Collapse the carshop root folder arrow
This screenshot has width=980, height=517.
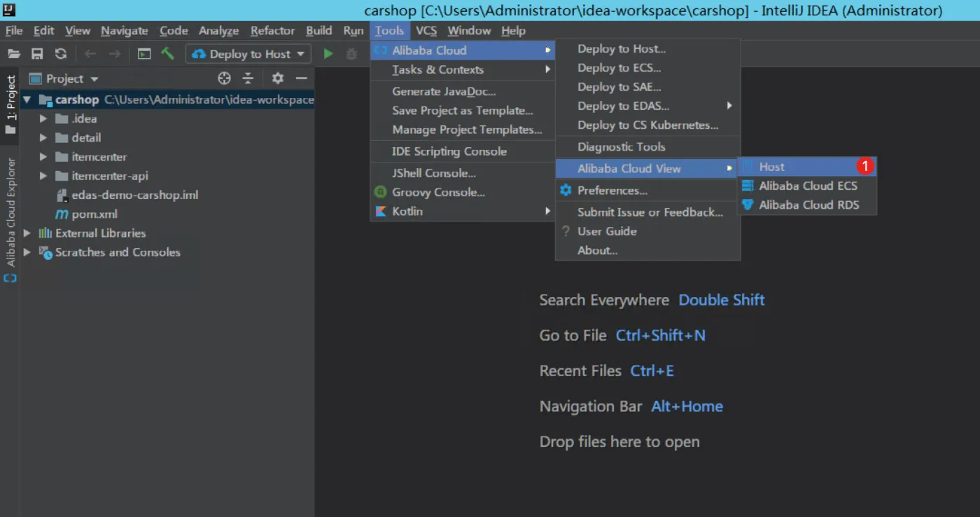tap(27, 99)
